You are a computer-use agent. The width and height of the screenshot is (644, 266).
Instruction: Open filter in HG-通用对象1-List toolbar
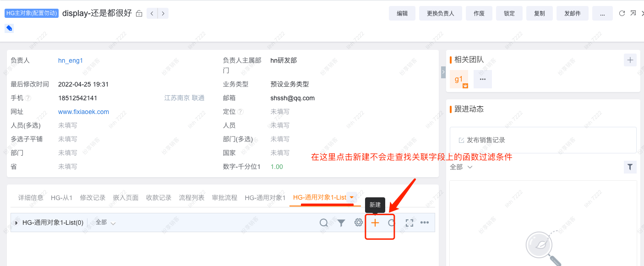(341, 223)
